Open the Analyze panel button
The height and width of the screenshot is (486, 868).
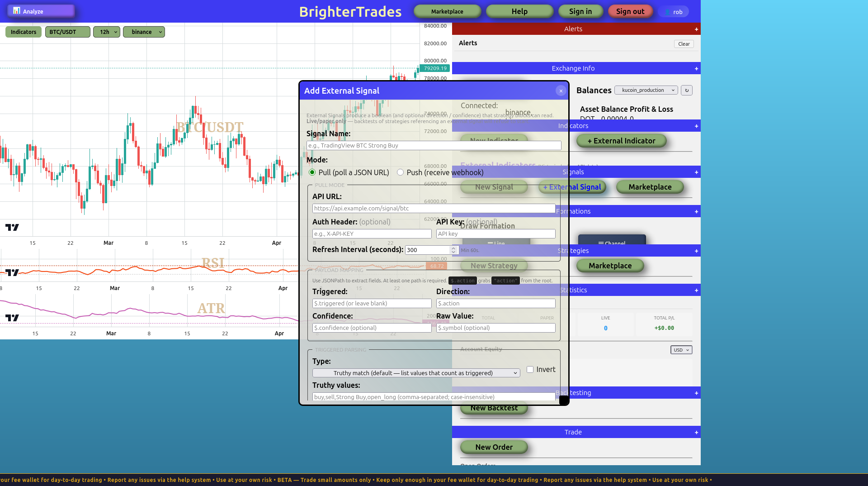point(41,11)
